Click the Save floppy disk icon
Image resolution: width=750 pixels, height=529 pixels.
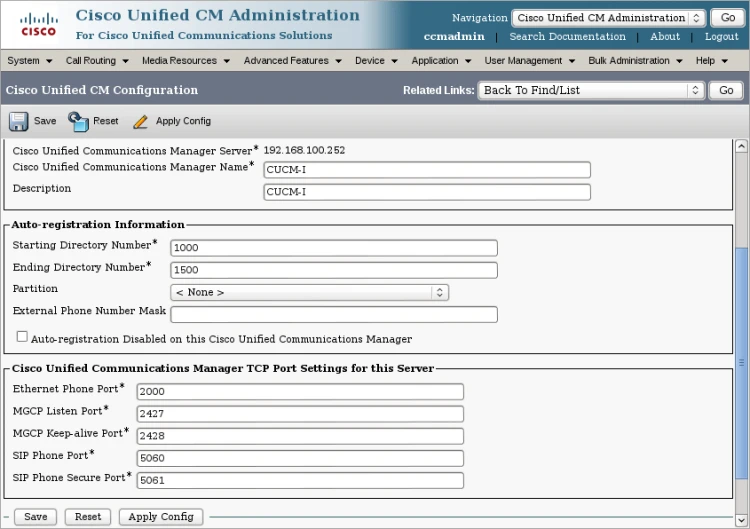18,121
